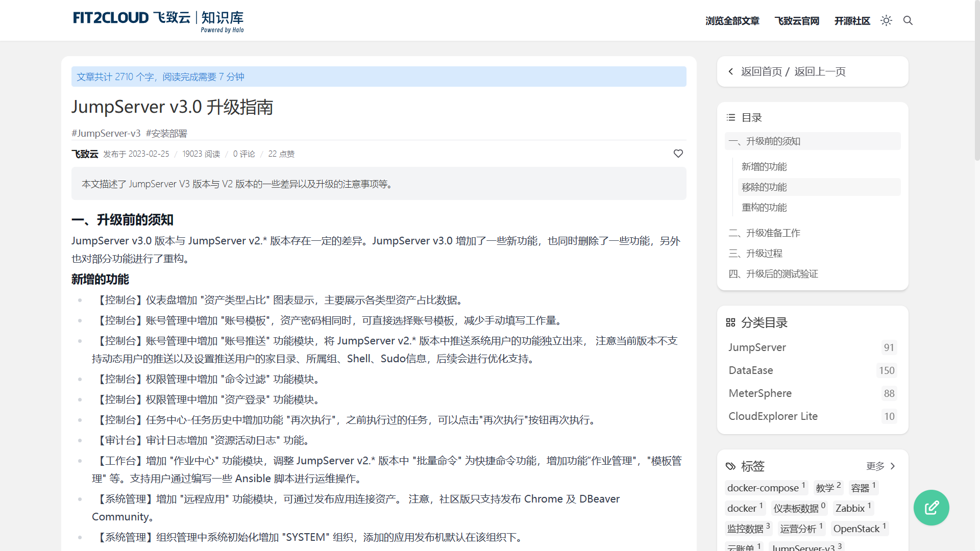980x551 pixels.
Task: Click the 新增的功能 heading in article
Action: (x=100, y=280)
